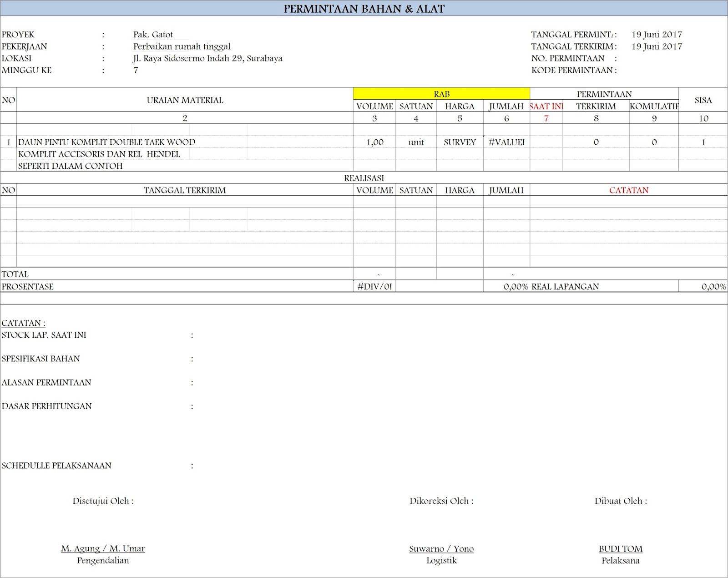Select the name BUDI TOM
Viewport: 728px width, 578px height.
tap(621, 548)
